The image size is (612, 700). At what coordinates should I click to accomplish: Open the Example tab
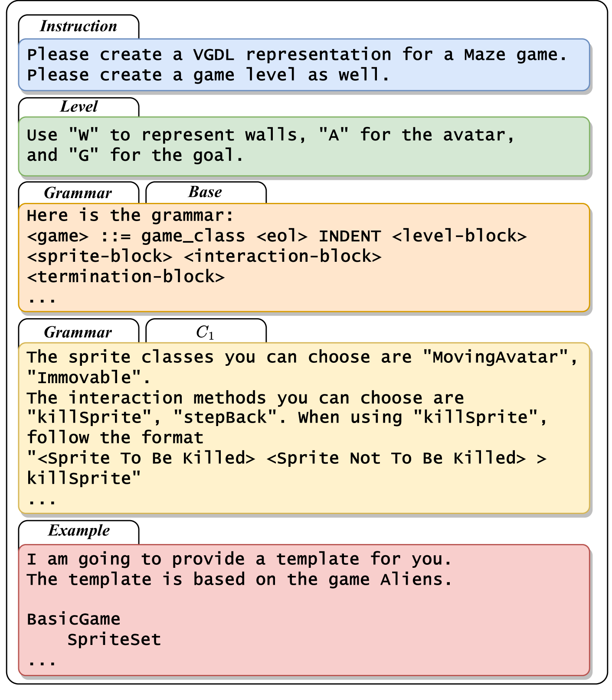tap(79, 531)
